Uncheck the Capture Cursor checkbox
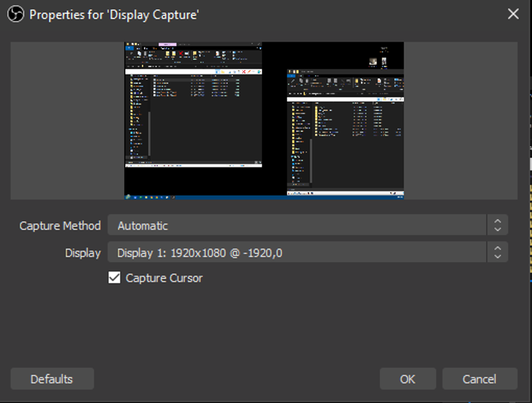This screenshot has height=403, width=532. 114,278
